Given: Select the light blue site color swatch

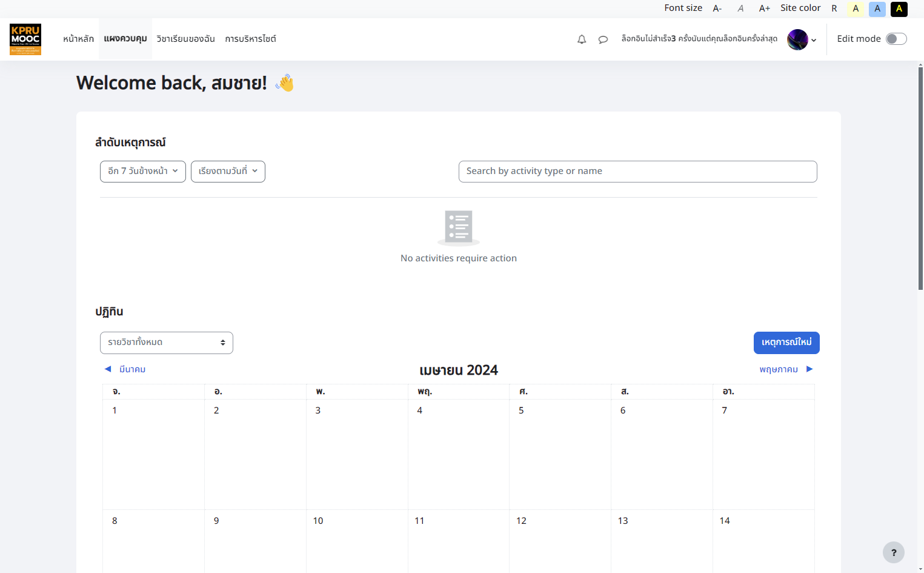Looking at the screenshot, I should [x=877, y=8].
